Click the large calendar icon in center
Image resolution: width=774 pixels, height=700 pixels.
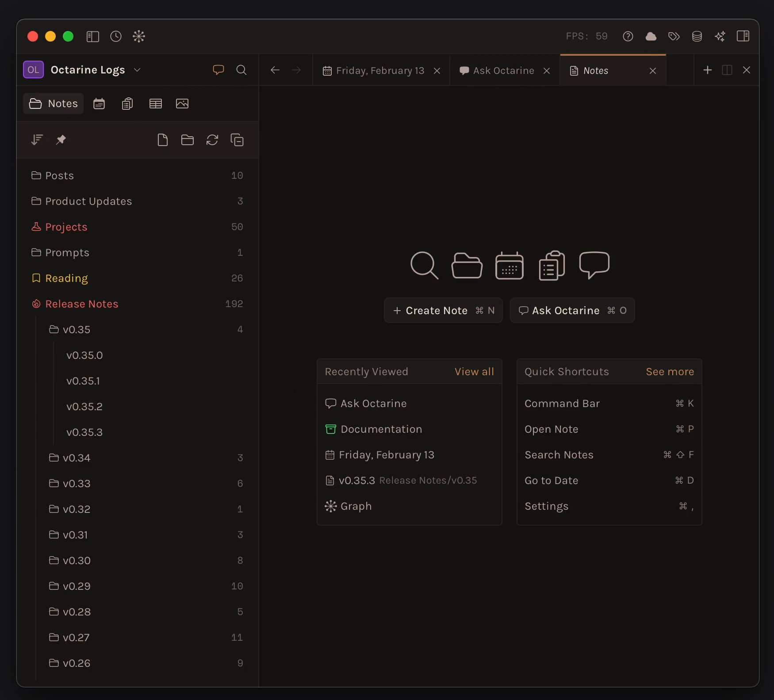click(x=510, y=265)
